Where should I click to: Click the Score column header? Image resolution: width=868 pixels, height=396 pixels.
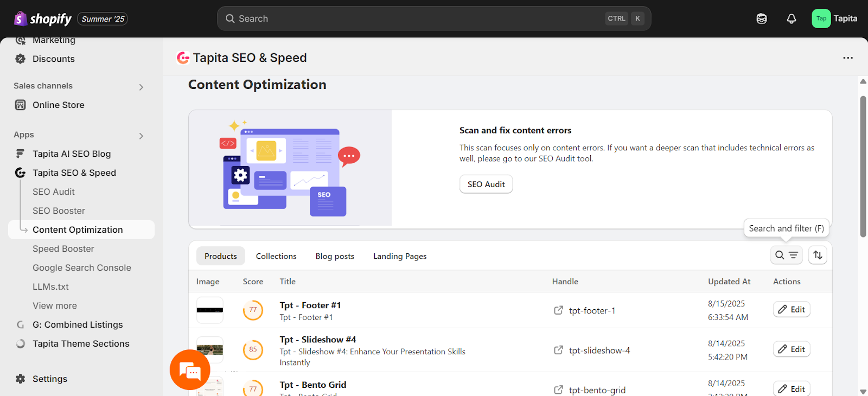click(x=253, y=282)
